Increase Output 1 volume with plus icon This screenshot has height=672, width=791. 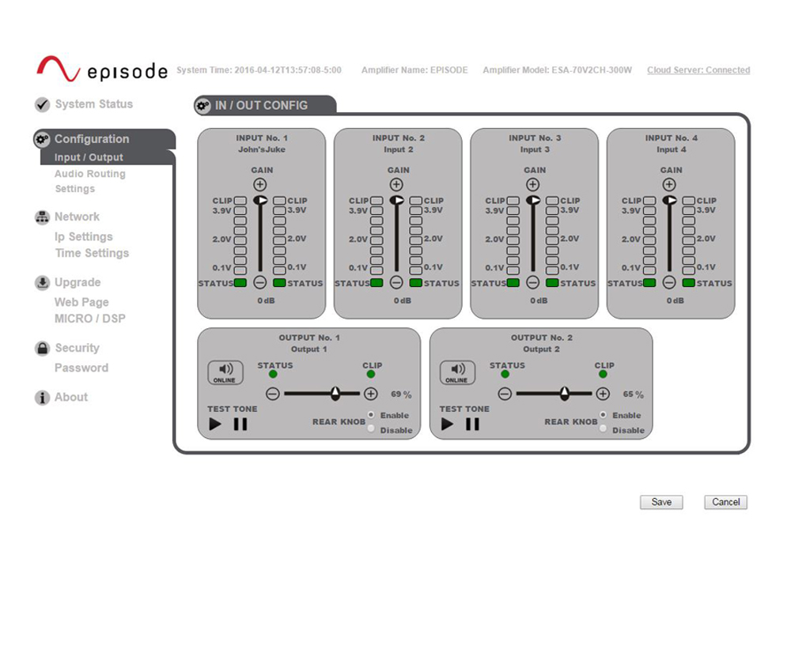click(x=370, y=394)
